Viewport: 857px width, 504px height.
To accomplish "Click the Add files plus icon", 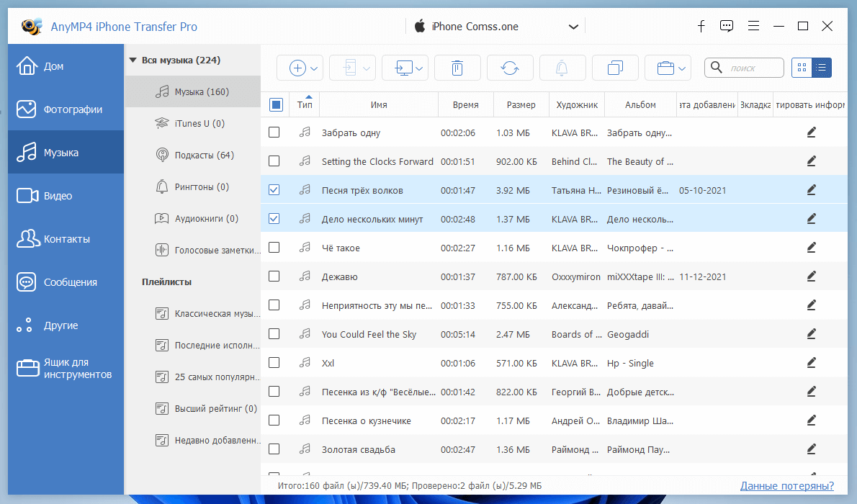I will [x=297, y=68].
